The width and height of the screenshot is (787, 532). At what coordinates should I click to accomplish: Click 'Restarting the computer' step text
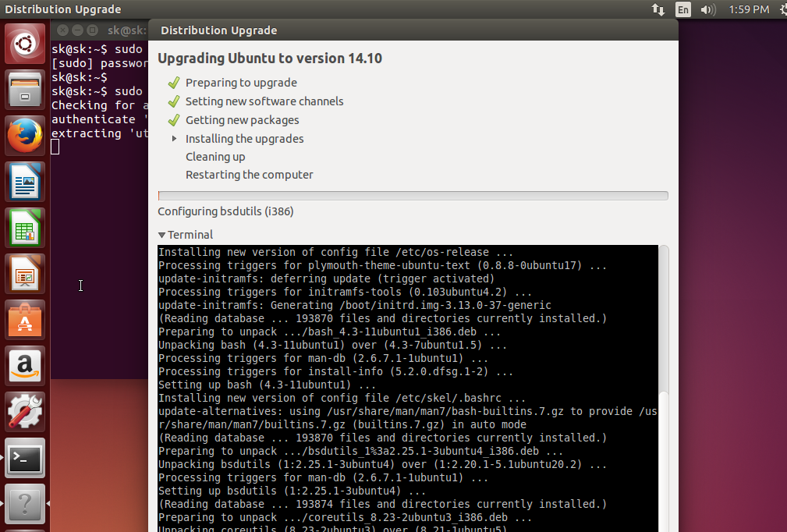[x=250, y=175]
